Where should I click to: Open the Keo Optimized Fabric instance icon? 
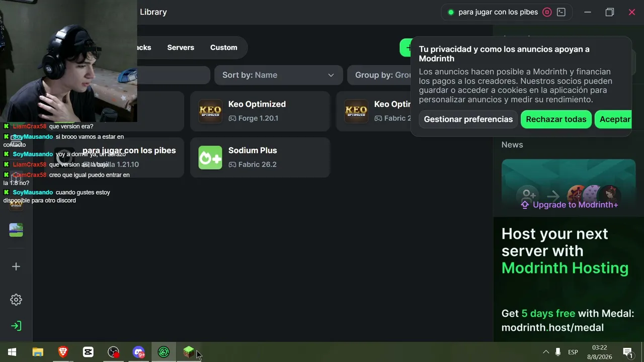point(356,111)
